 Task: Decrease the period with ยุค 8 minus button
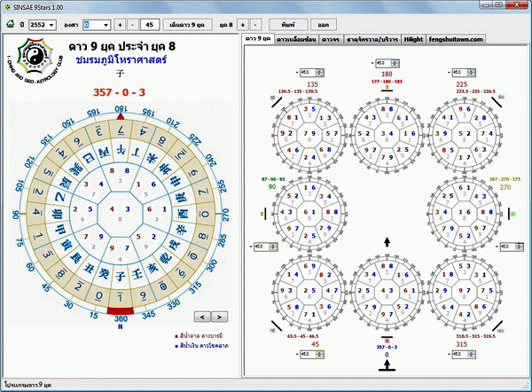[255, 25]
